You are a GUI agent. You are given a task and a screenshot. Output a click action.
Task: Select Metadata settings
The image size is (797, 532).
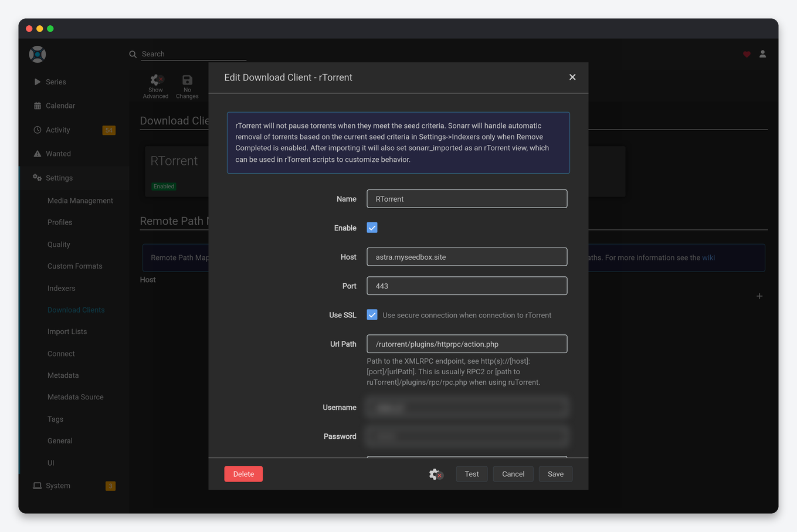[63, 375]
